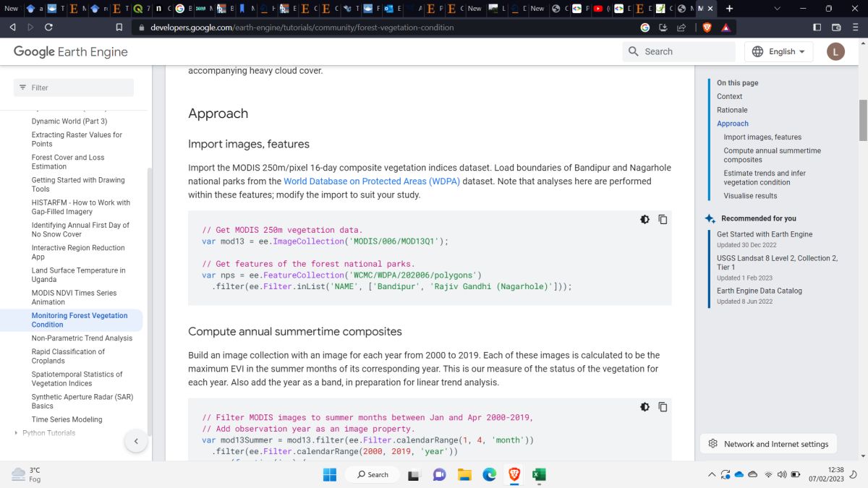Open Teams Chat from the taskbar
The width and height of the screenshot is (868, 488).
pos(439,475)
